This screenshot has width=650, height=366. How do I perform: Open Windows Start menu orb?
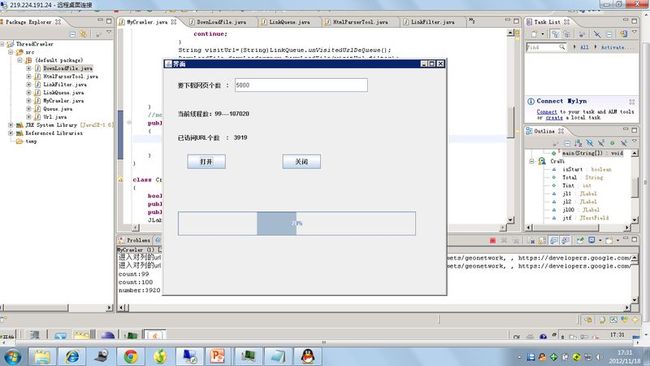(x=12, y=357)
